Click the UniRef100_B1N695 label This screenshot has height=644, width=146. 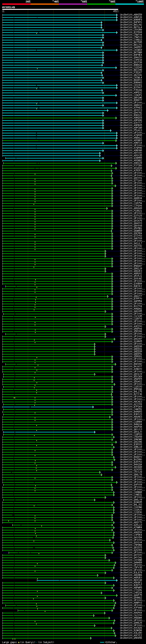(x=131, y=502)
